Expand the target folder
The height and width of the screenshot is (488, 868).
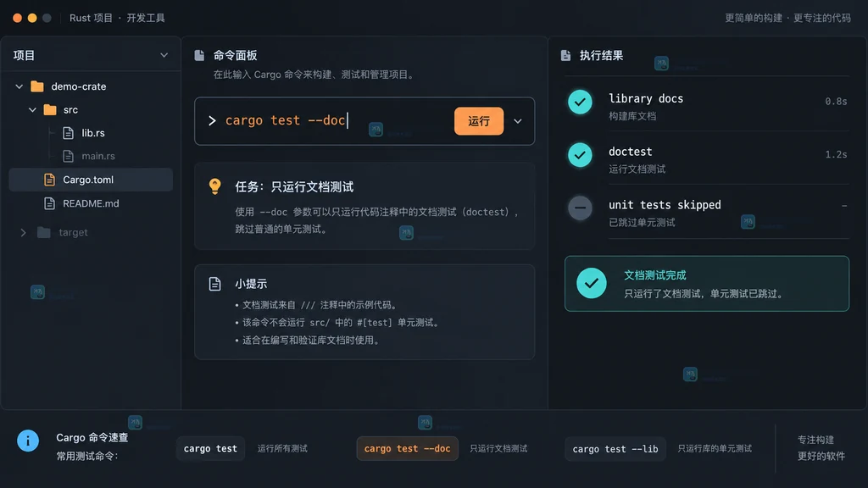[23, 232]
